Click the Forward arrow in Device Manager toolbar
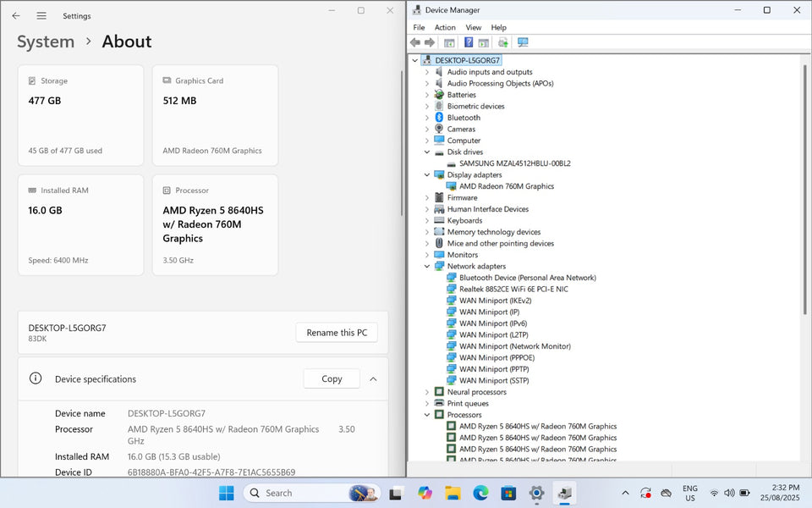The height and width of the screenshot is (508, 812). (430, 42)
